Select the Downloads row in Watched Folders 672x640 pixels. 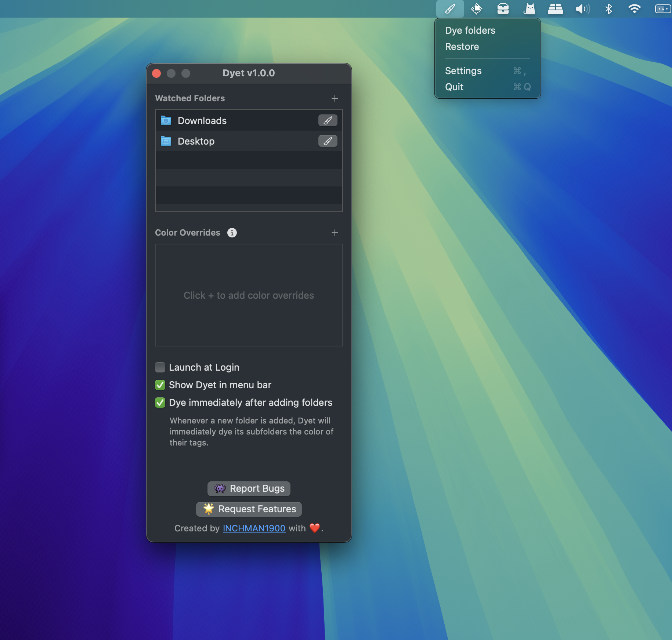(249, 120)
